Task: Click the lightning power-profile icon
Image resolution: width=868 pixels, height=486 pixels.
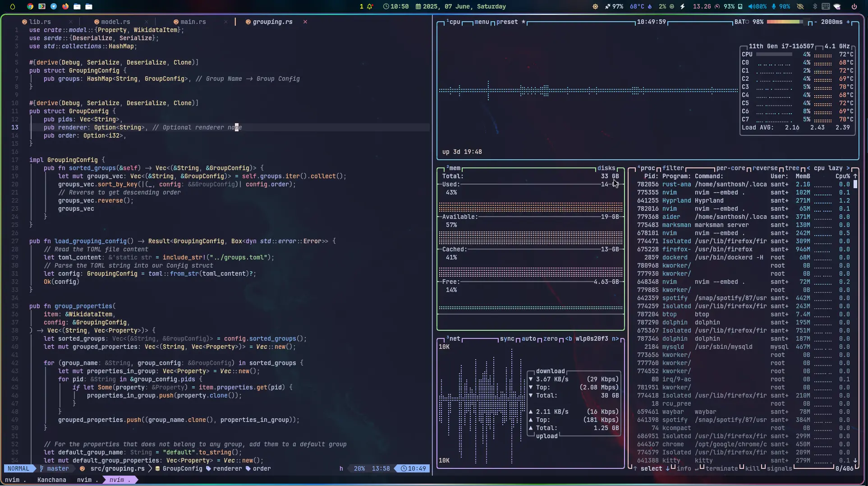Action: 682,6
